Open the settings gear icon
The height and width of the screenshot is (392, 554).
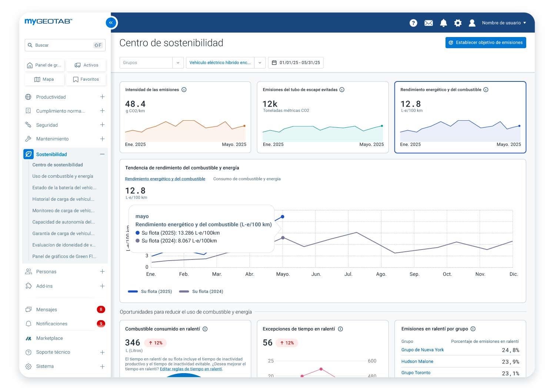[458, 23]
